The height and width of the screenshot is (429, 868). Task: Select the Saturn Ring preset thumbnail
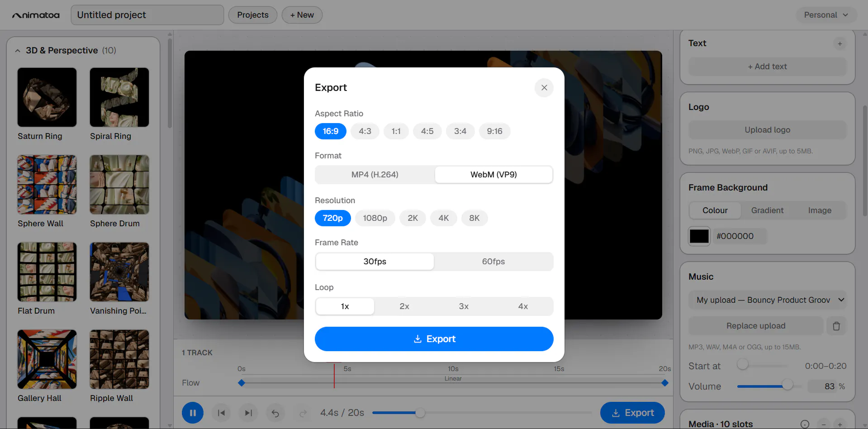[47, 97]
